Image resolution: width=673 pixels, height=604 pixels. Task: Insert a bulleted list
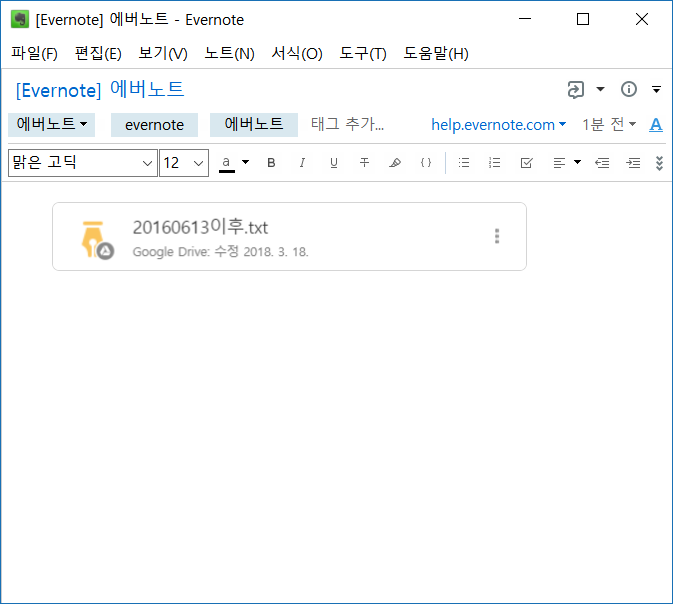464,163
